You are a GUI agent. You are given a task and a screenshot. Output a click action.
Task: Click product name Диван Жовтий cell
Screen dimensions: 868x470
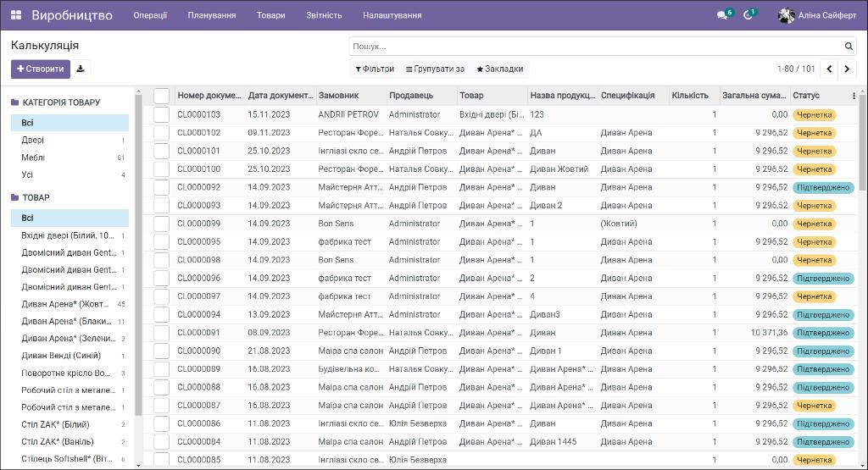[x=559, y=169]
